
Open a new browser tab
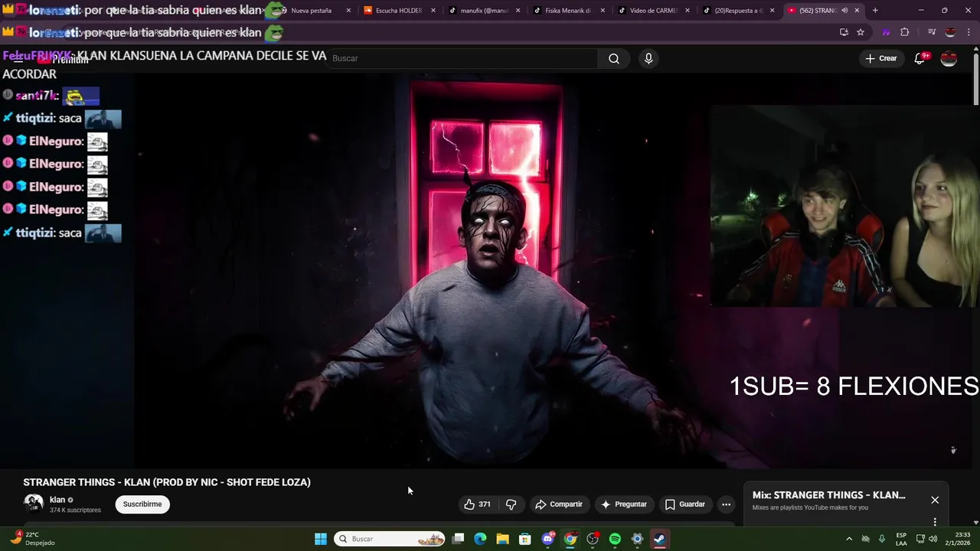click(x=875, y=11)
